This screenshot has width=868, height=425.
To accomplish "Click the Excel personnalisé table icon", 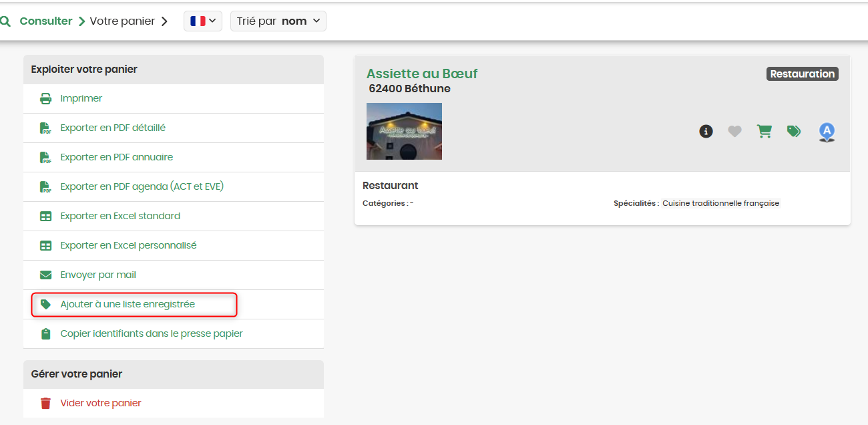I will click(x=45, y=246).
